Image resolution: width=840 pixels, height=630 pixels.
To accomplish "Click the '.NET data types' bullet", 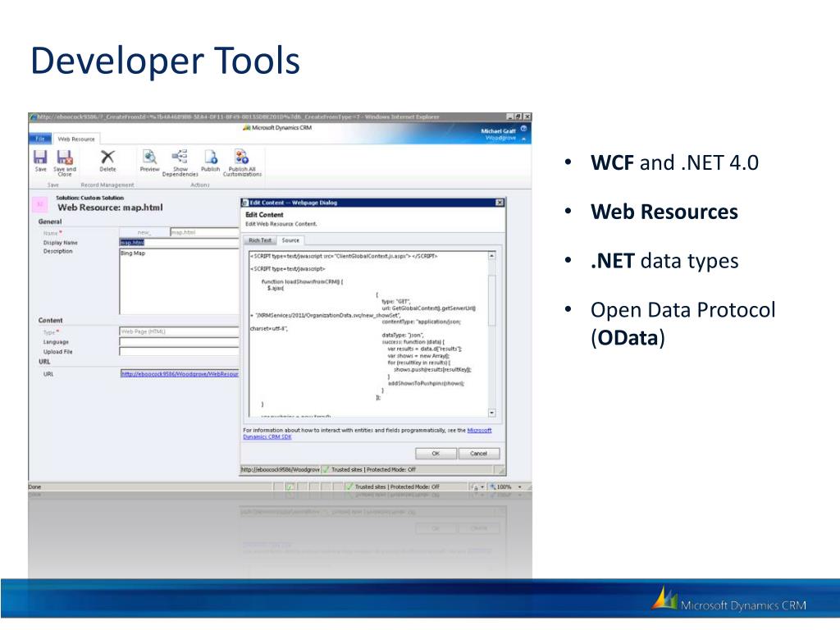I will pyautogui.click(x=664, y=261).
